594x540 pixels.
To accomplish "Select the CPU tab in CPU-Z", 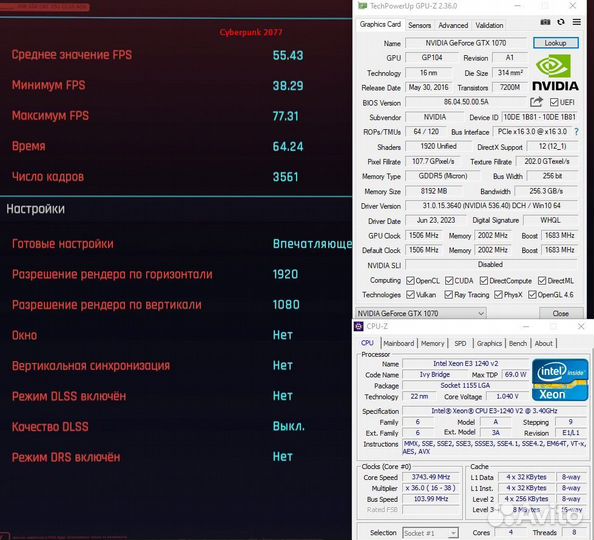I will 367,343.
